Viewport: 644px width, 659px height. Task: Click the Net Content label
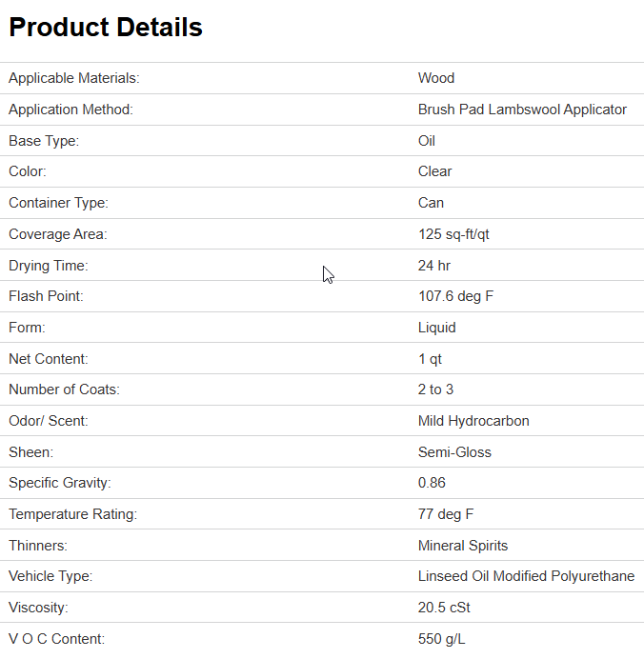pos(49,359)
